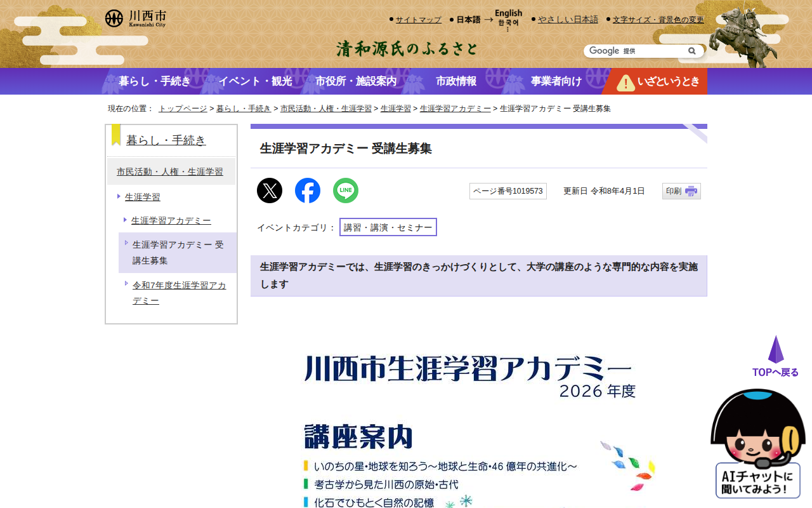Share the page on Facebook
The image size is (812, 508).
(307, 190)
